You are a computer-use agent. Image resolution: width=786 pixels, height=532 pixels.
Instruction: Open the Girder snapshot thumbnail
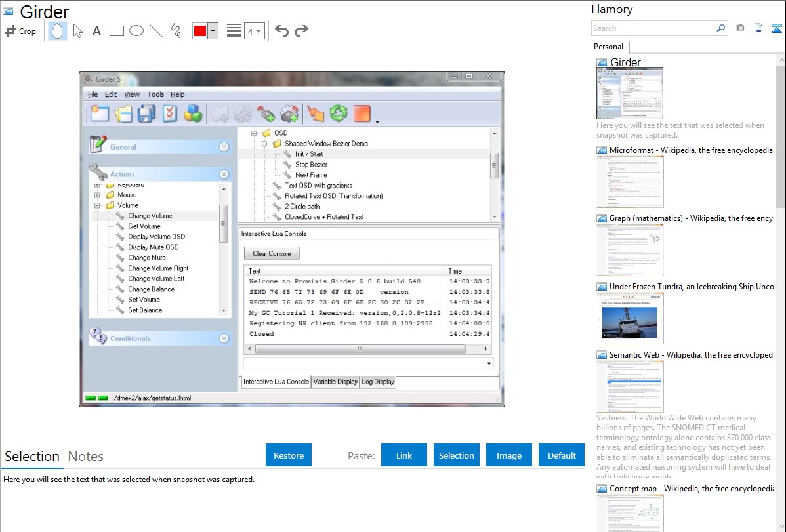pos(630,93)
